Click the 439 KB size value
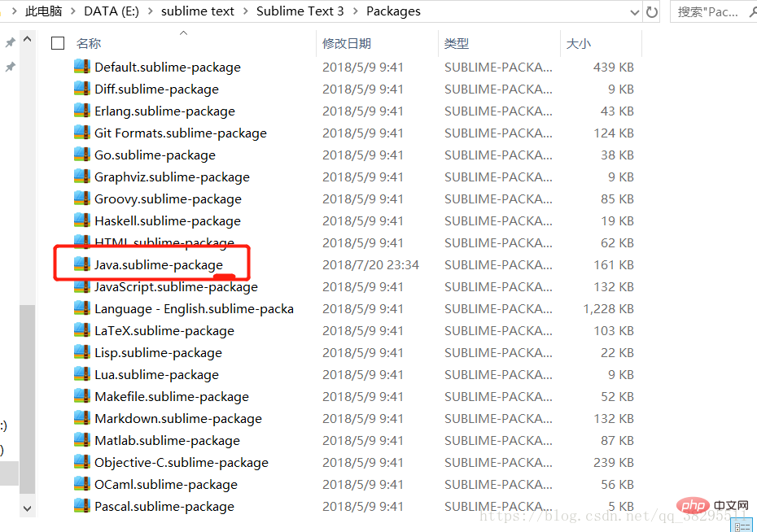The image size is (757, 532). pos(614,67)
